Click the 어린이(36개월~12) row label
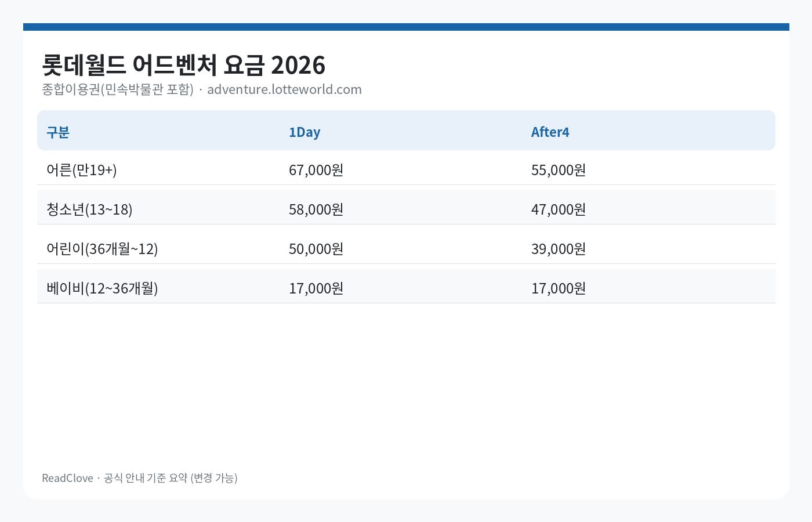 (x=102, y=249)
